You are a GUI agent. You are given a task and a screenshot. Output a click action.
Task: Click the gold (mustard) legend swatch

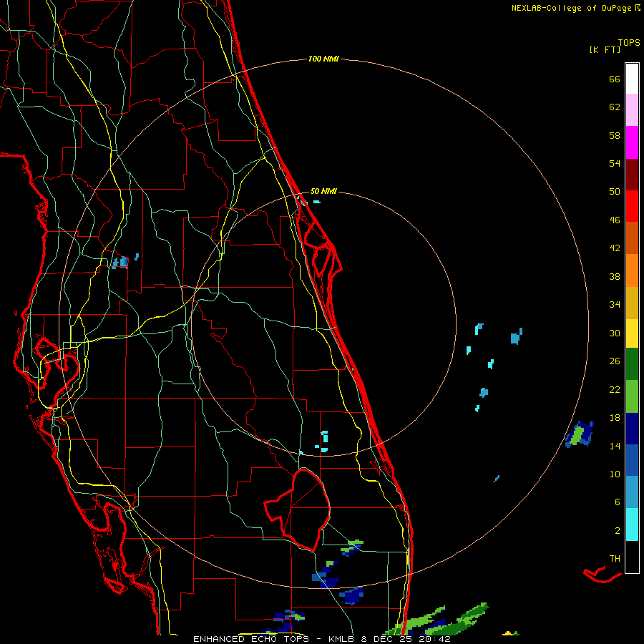click(632, 303)
